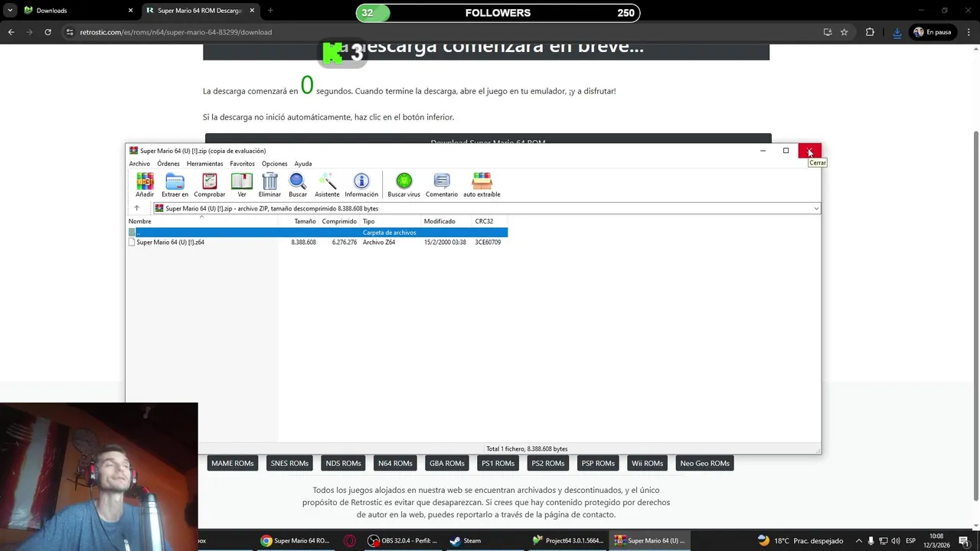The height and width of the screenshot is (551, 980).
Task: Click the MAME ROMs button
Action: [232, 463]
